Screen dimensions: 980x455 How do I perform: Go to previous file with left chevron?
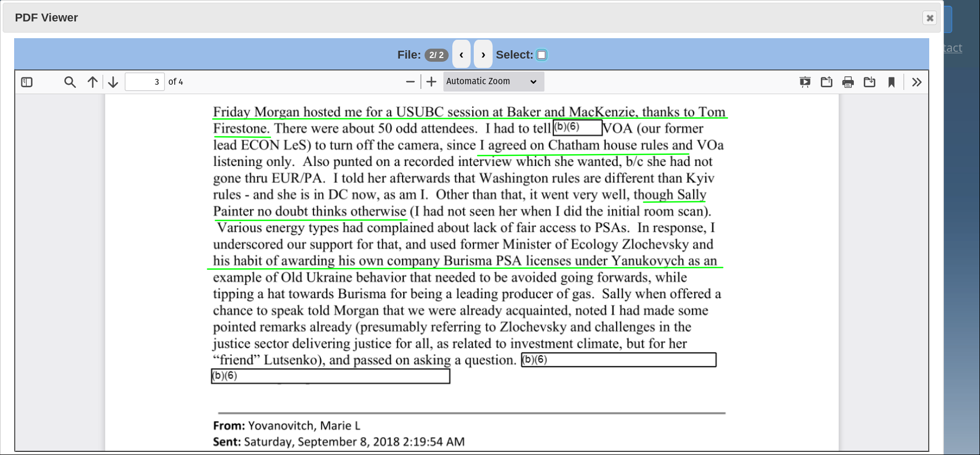click(x=461, y=54)
